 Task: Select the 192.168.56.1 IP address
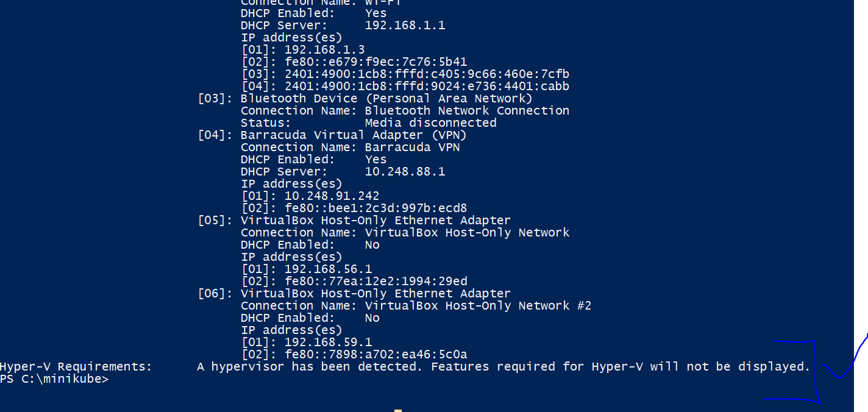click(x=329, y=269)
